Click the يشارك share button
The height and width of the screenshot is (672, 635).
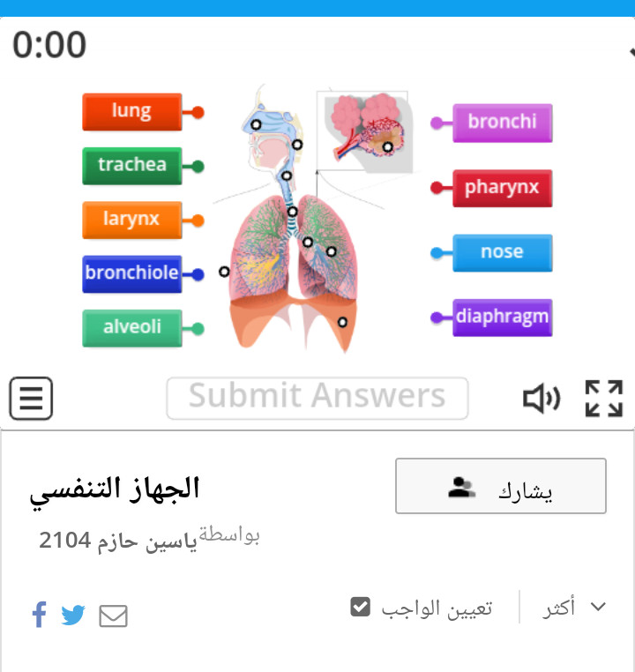coord(500,486)
